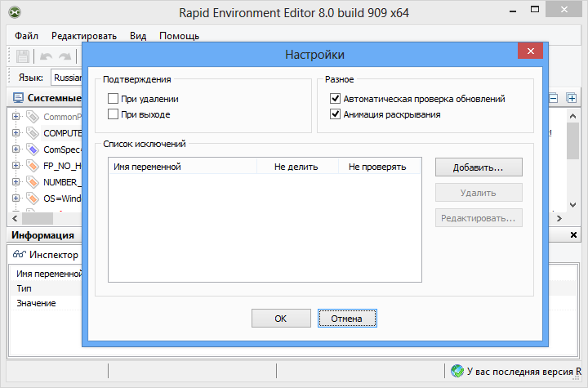Click the Inspector glasses icon
This screenshot has height=388, width=588.
pyautogui.click(x=19, y=254)
